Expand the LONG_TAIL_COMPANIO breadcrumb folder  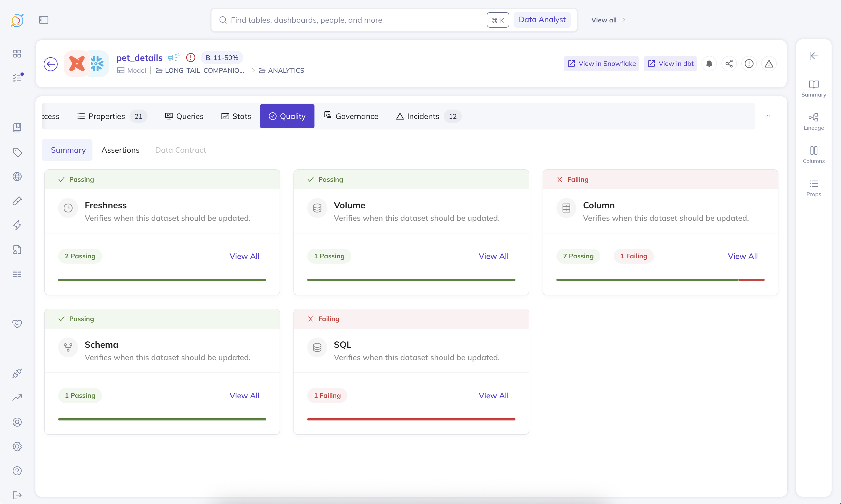pos(200,71)
